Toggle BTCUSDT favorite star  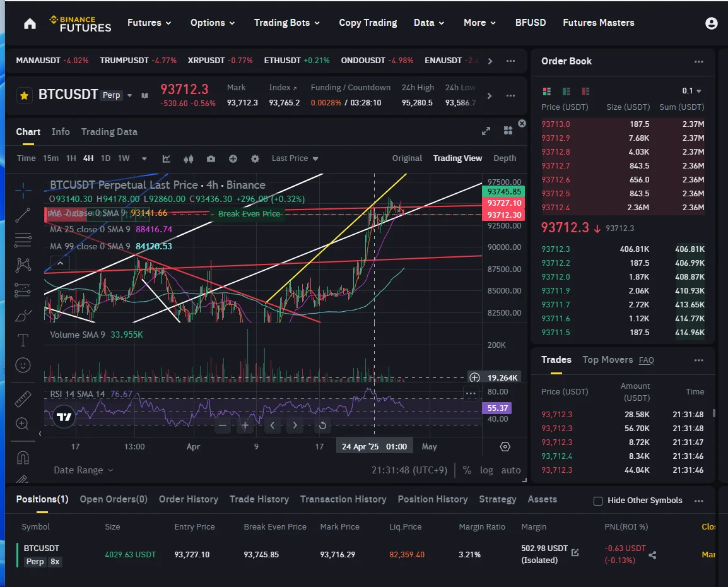point(24,96)
